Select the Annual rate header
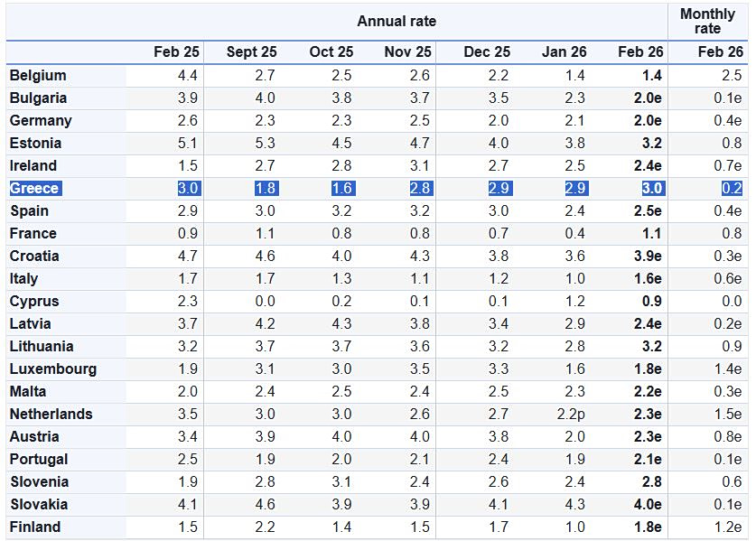This screenshot has width=756, height=541. 396,22
